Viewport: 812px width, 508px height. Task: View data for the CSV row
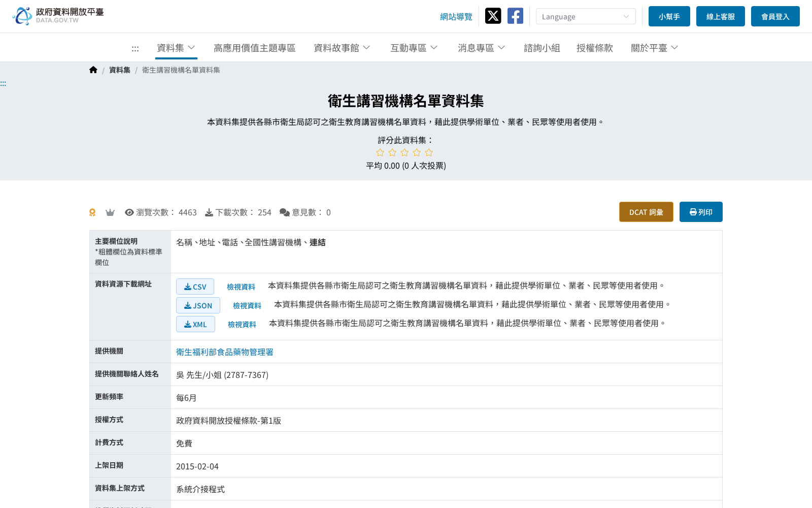coord(241,287)
